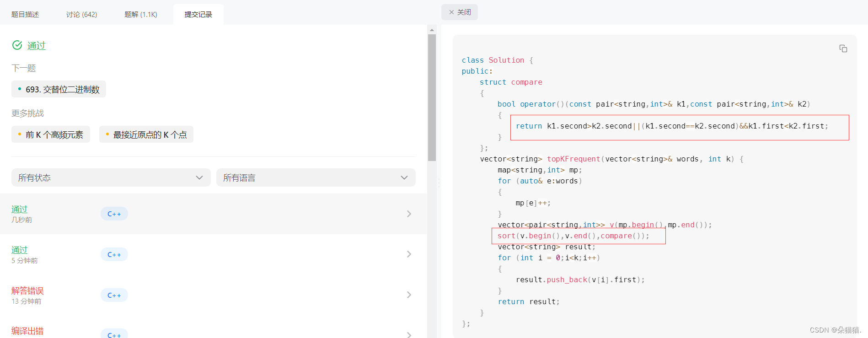
Task: Open next problem 693. 交替位二进制数
Action: point(59,89)
